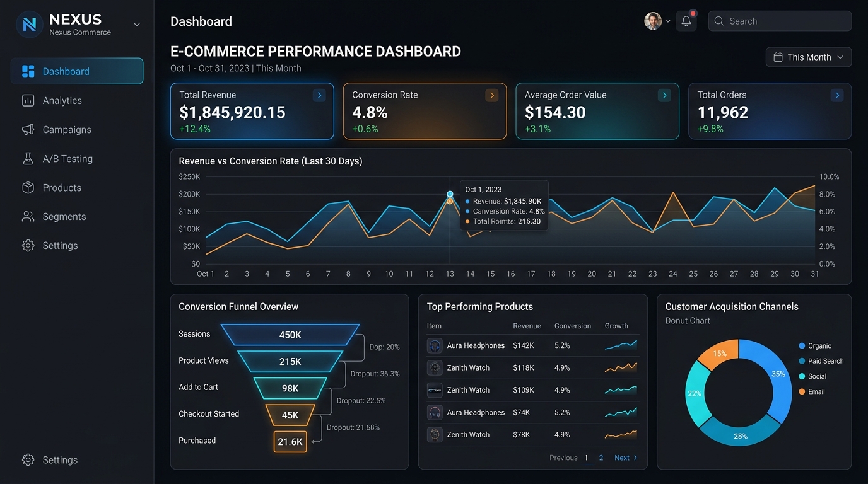Click the $154.30 average order value
This screenshot has width=868, height=484.
tap(555, 113)
